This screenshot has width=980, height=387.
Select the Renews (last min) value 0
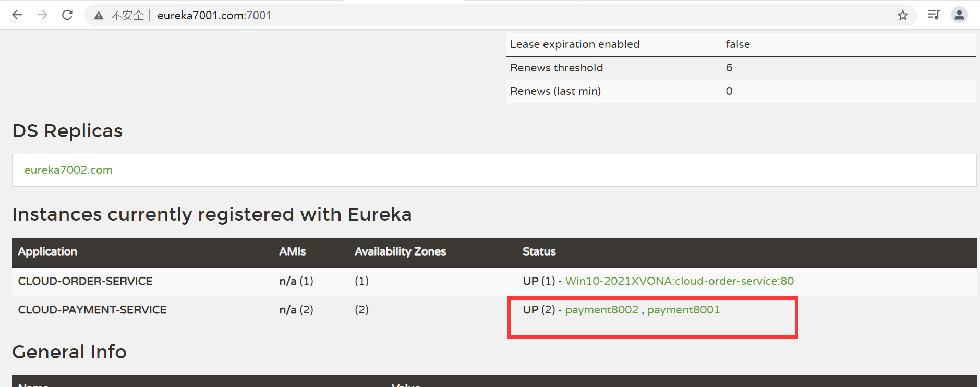pyautogui.click(x=729, y=91)
